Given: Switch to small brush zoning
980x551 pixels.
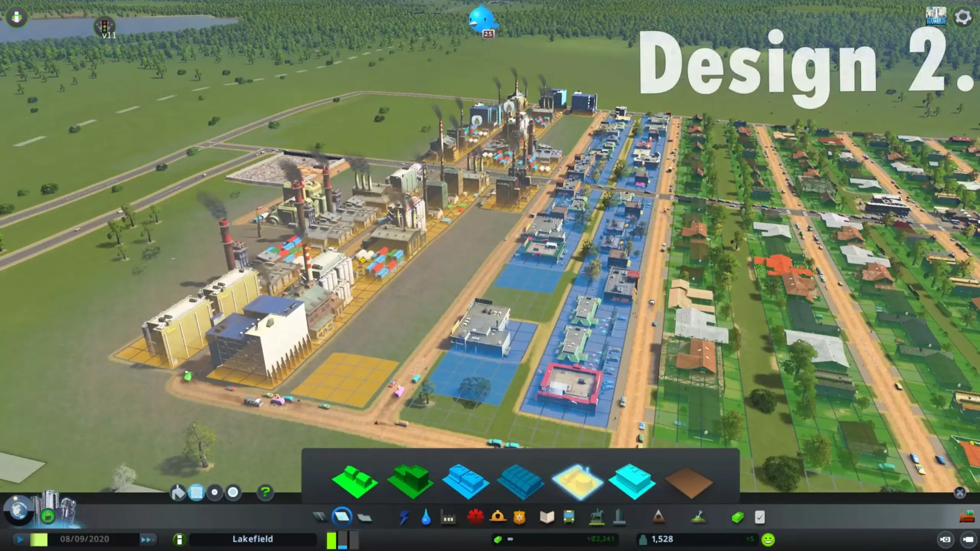Looking at the screenshot, I should pyautogui.click(x=215, y=492).
